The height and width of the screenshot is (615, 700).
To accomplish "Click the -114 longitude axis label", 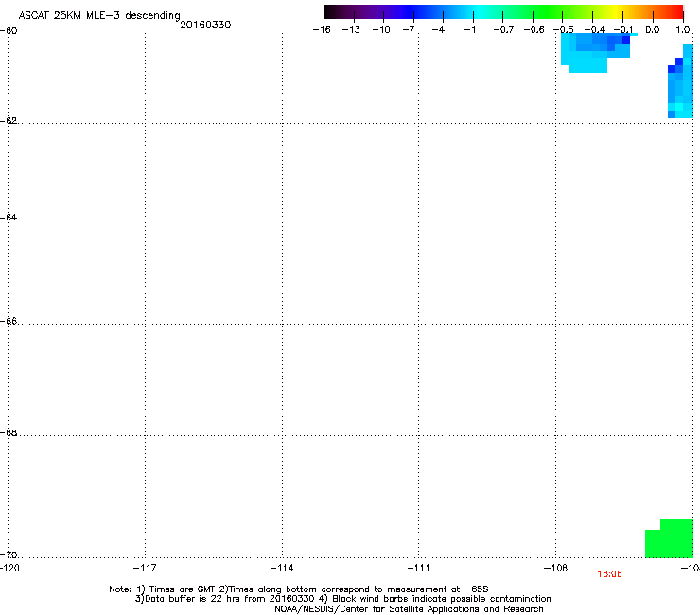I will tap(282, 568).
